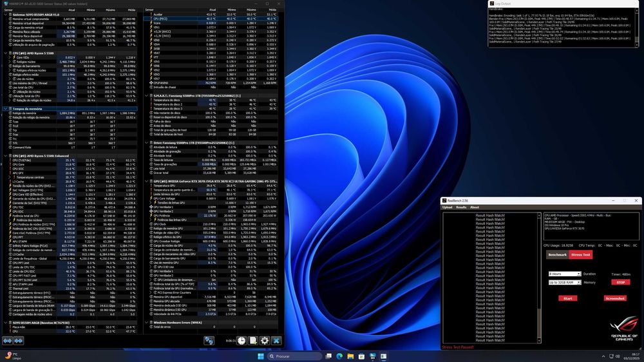Click the volume tray icon
Screen dimensions: 644x362
click(x=618, y=356)
